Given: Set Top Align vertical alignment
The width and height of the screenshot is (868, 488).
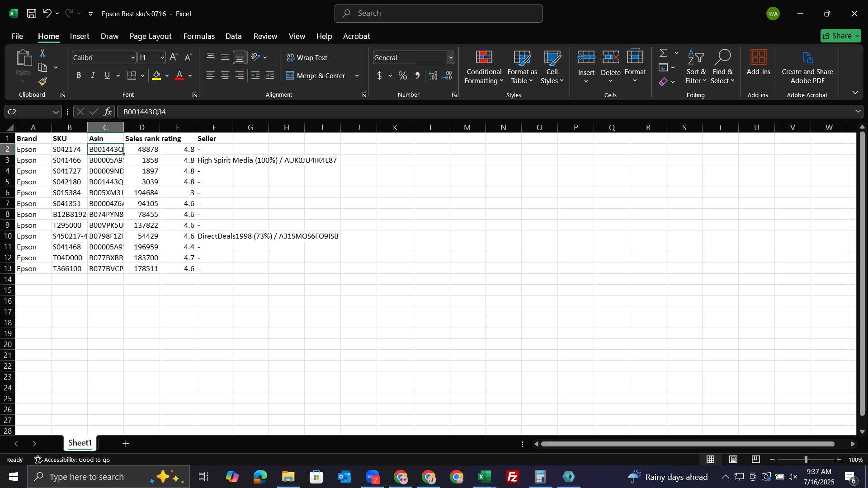Looking at the screenshot, I should tap(211, 57).
